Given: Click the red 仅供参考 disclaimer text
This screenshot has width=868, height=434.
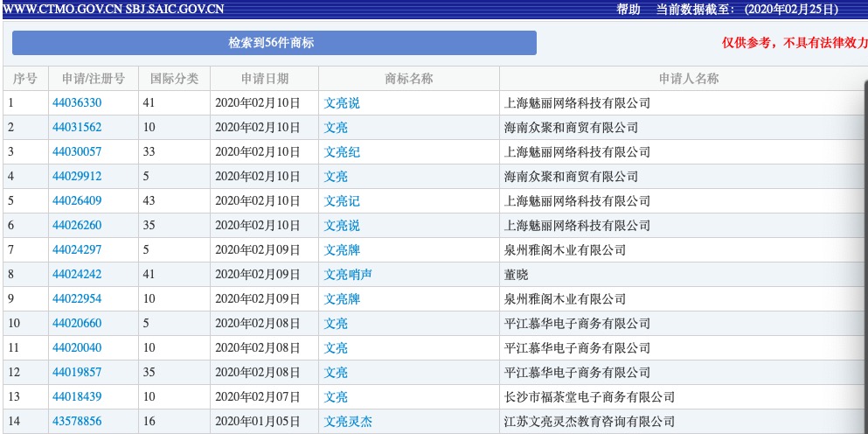Looking at the screenshot, I should 795,43.
